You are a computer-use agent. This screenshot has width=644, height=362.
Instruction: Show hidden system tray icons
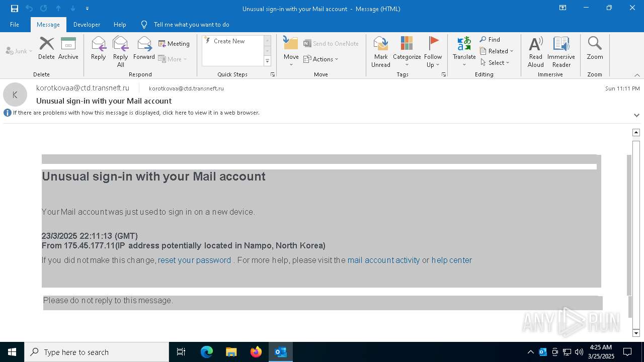coord(530,352)
